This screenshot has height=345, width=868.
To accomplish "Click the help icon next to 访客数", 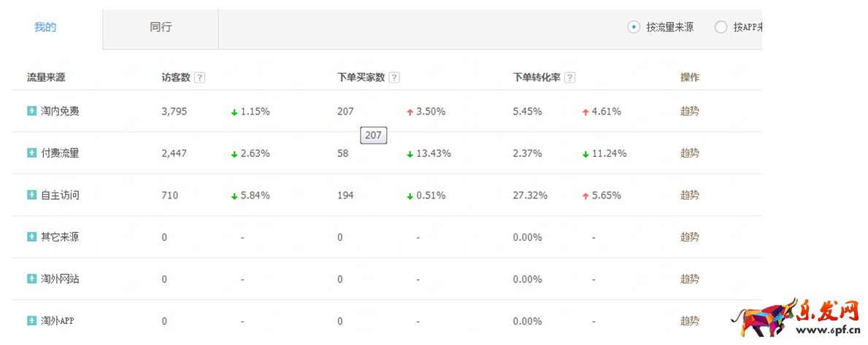I will point(199,78).
